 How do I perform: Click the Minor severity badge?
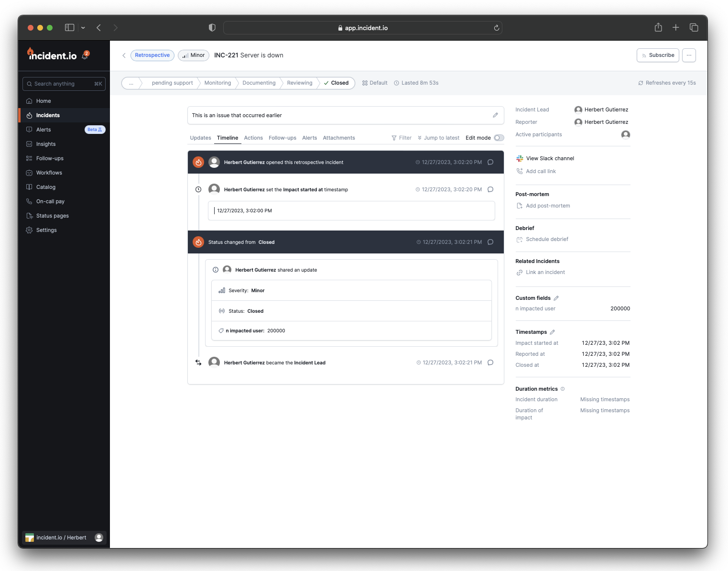(x=194, y=55)
